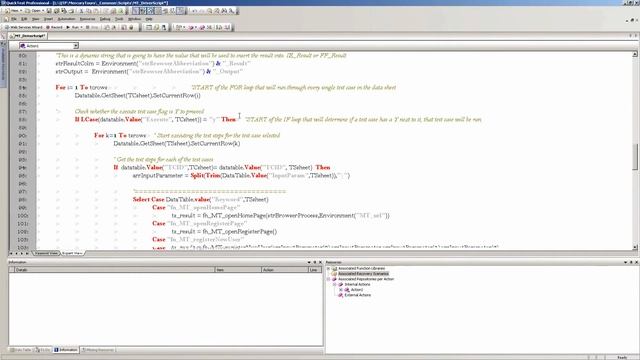
Task: Collapse the Internal Actions node
Action: click(x=335, y=284)
